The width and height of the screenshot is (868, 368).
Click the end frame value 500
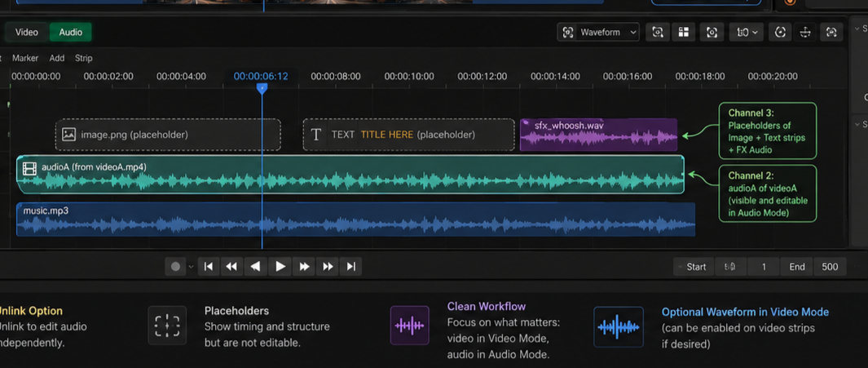click(x=830, y=267)
